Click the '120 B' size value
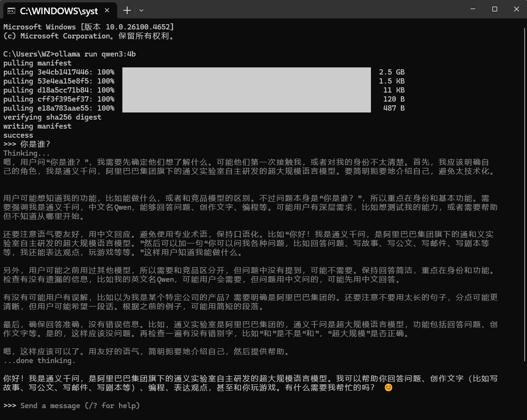527x420 pixels. pyautogui.click(x=394, y=99)
